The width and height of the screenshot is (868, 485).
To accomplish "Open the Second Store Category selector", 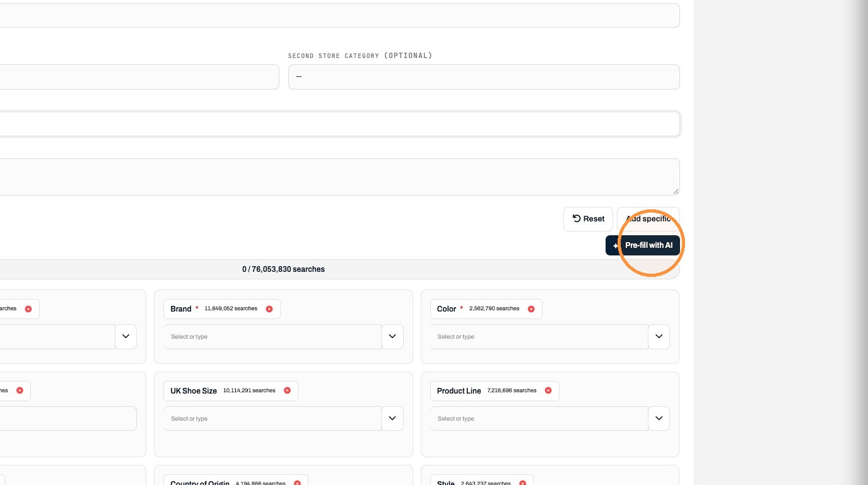I will [484, 77].
